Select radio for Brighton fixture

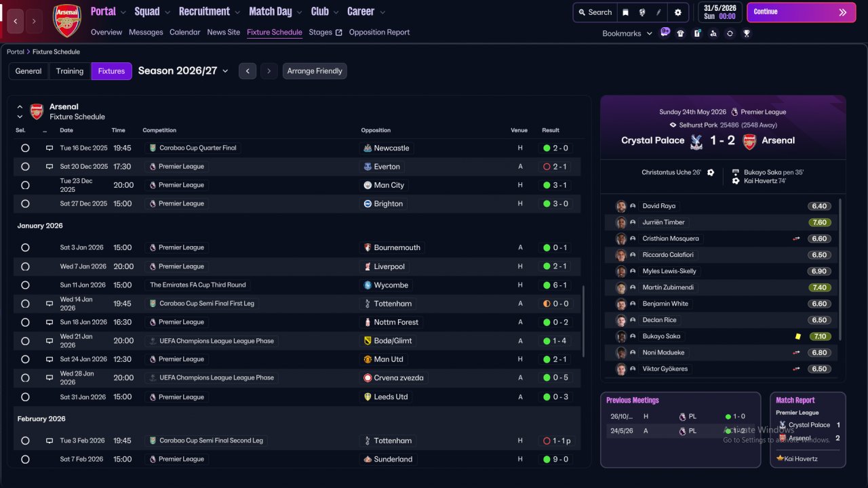pyautogui.click(x=25, y=204)
